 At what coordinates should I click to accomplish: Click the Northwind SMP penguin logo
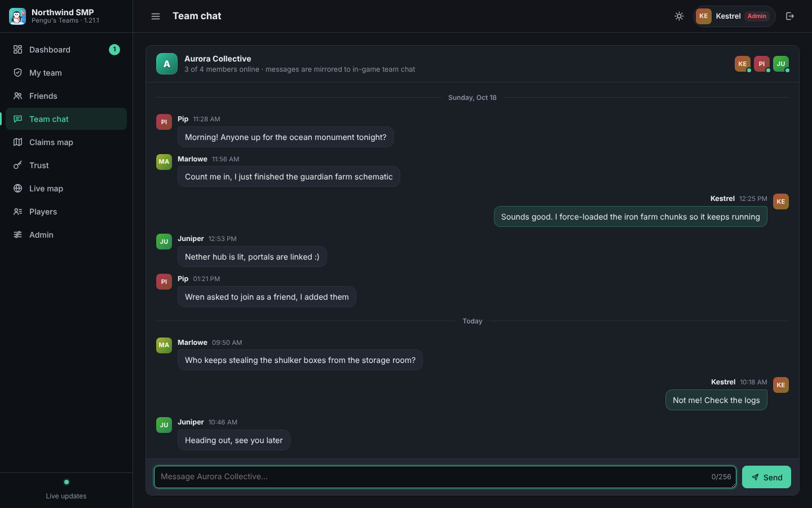17,16
